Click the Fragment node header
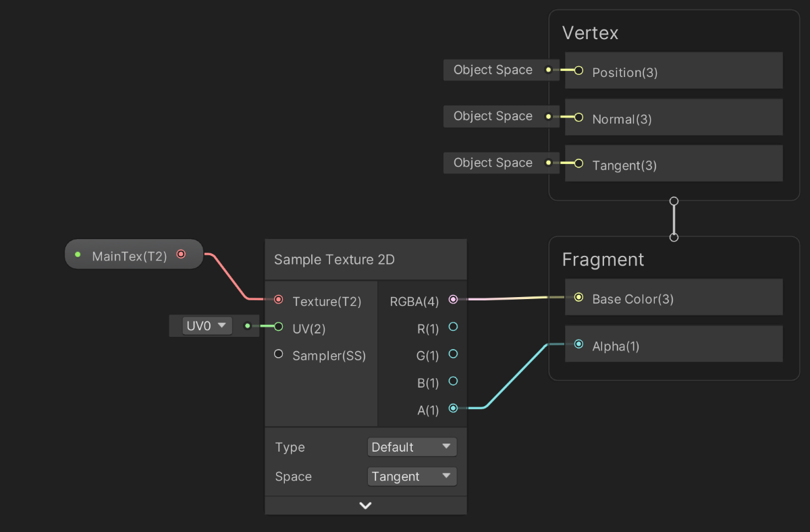 pyautogui.click(x=603, y=259)
